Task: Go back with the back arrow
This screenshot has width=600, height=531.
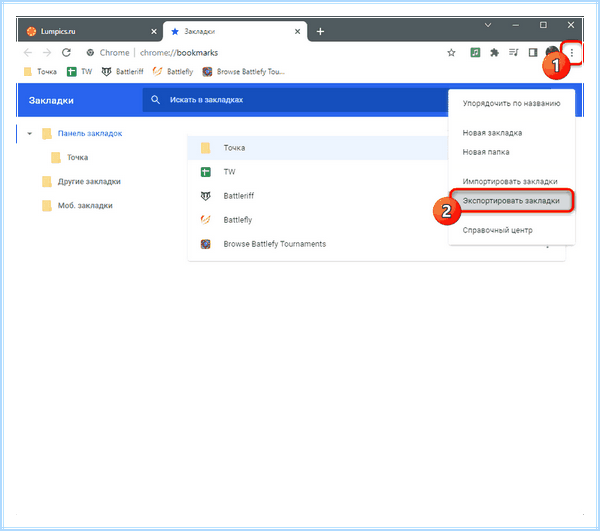Action: 28,52
